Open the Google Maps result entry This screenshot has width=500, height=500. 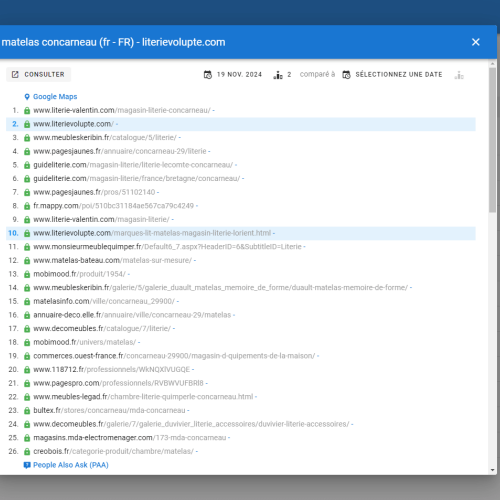[x=55, y=97]
